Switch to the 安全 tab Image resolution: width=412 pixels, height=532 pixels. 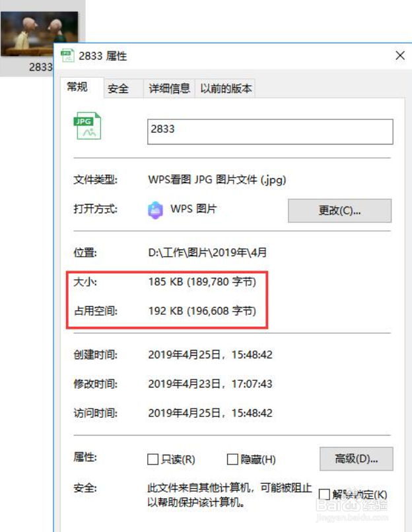118,89
